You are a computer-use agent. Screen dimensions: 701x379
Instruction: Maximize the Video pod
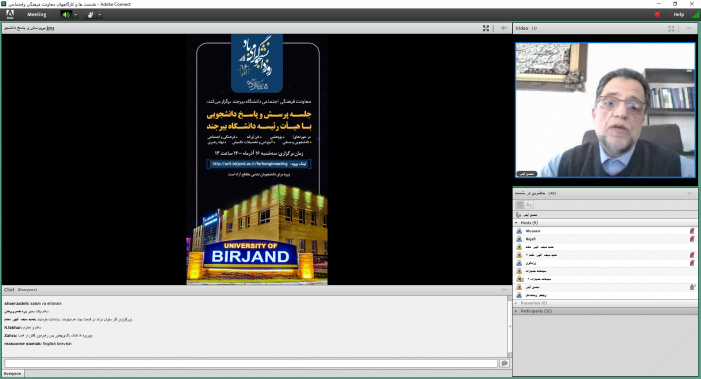[x=671, y=28]
